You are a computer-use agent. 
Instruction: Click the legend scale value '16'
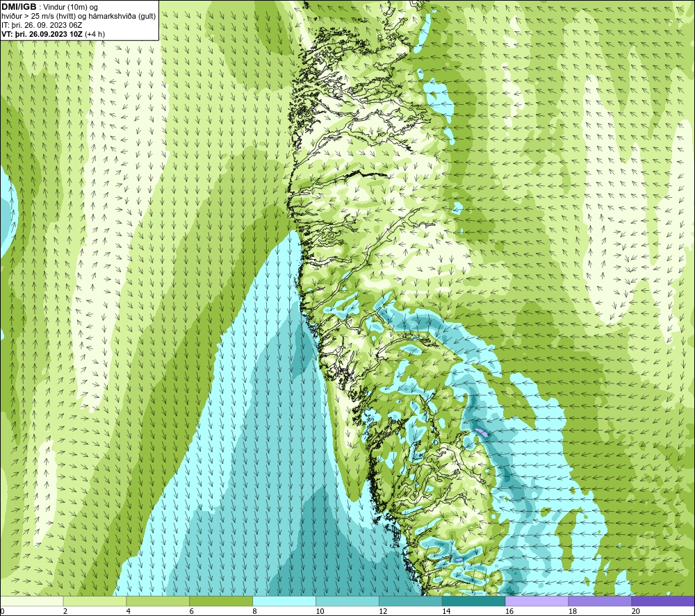[509, 611]
